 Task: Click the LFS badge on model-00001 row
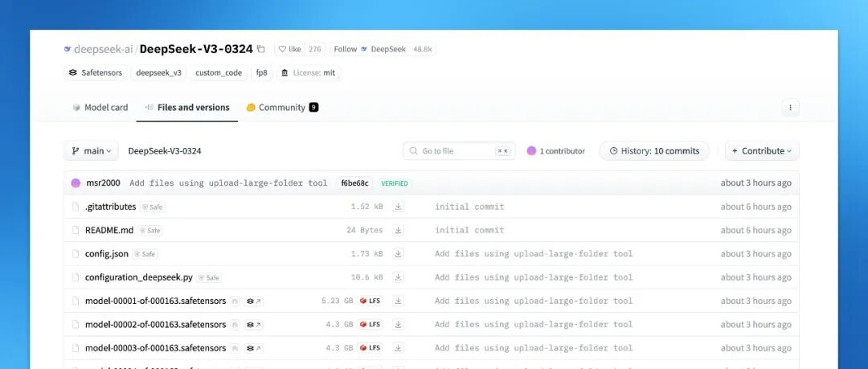tap(371, 301)
